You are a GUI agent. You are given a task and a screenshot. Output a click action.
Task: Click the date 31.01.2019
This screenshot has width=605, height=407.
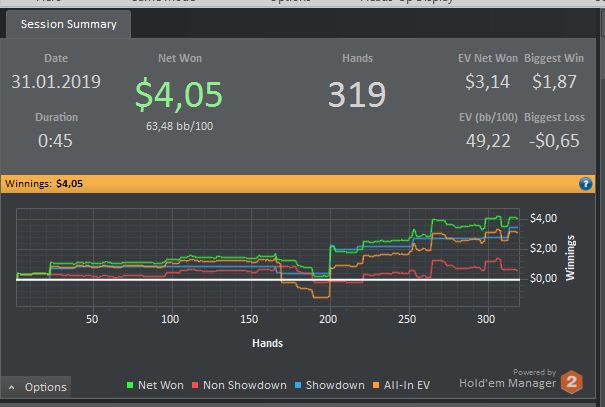[56, 81]
